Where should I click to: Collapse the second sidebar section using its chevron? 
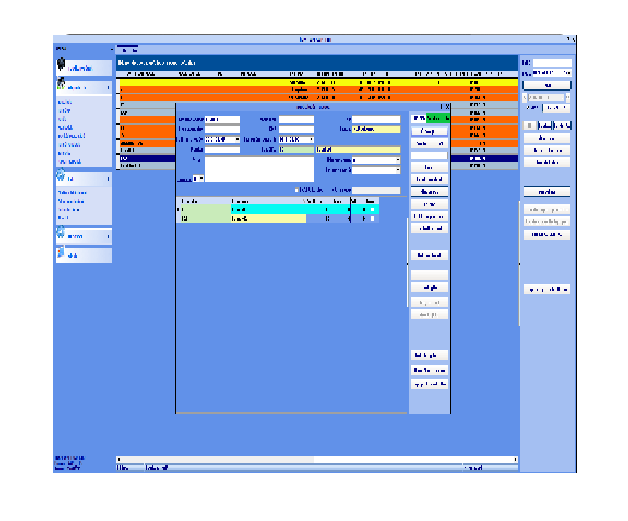pos(108,88)
